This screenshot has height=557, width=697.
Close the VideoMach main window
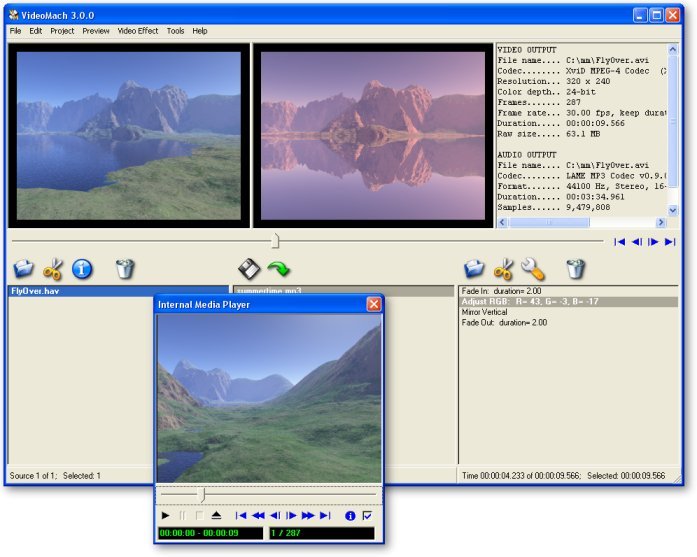tap(673, 16)
